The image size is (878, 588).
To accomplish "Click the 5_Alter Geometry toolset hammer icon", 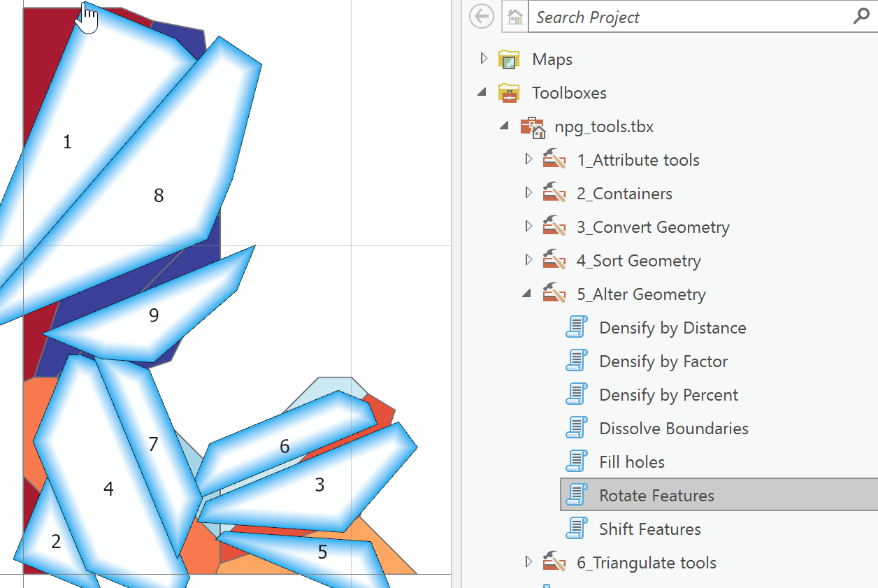I will point(554,294).
